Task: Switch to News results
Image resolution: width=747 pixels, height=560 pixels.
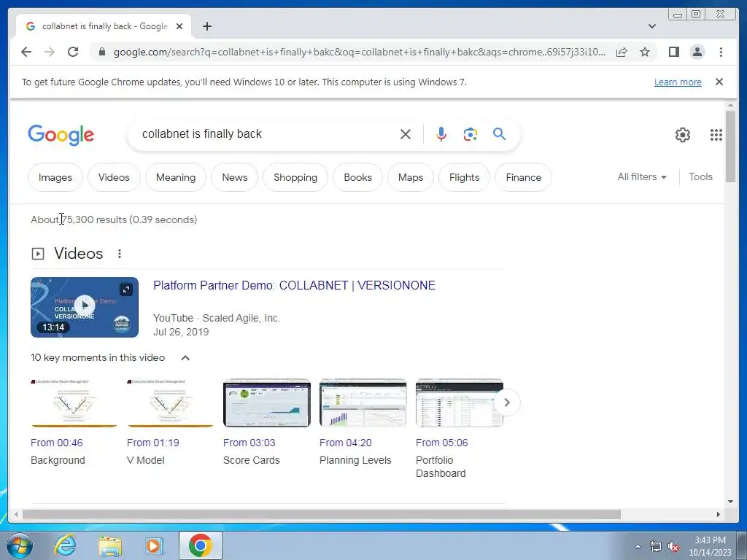Action: 235,177
